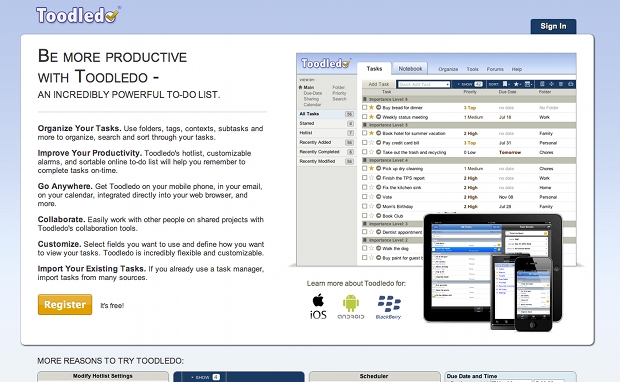The width and height of the screenshot is (620, 382).
Task: Click sort by star icon in toolbar
Action: (x=516, y=84)
